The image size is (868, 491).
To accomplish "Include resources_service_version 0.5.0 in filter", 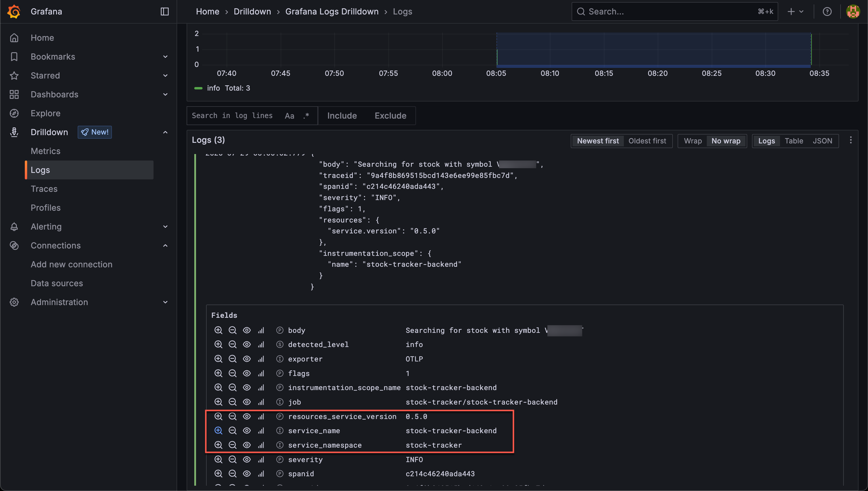I will [218, 416].
